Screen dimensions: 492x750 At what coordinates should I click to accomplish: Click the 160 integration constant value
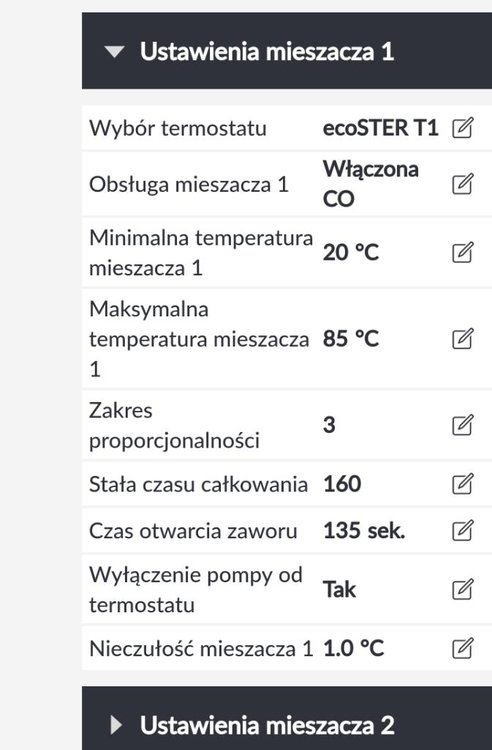click(x=342, y=484)
